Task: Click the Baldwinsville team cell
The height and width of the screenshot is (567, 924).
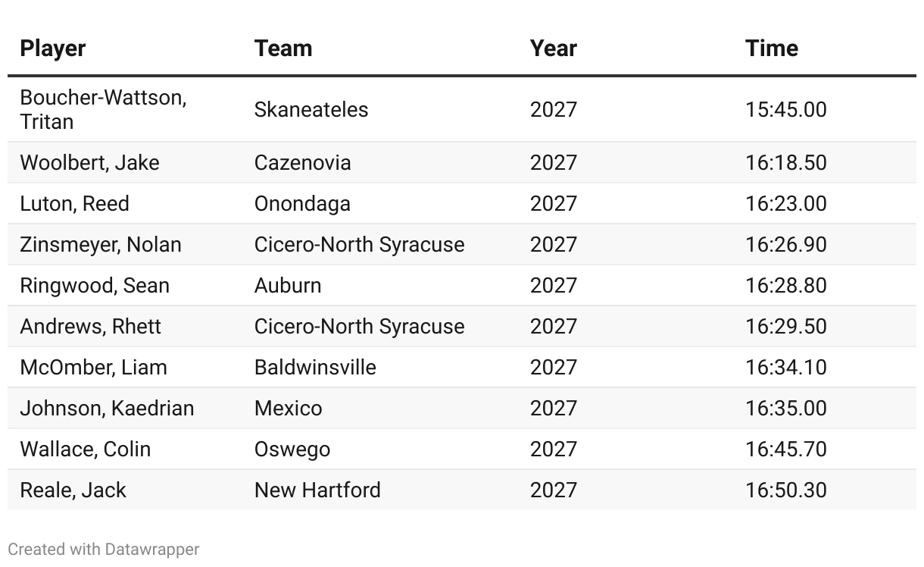Action: tap(315, 368)
